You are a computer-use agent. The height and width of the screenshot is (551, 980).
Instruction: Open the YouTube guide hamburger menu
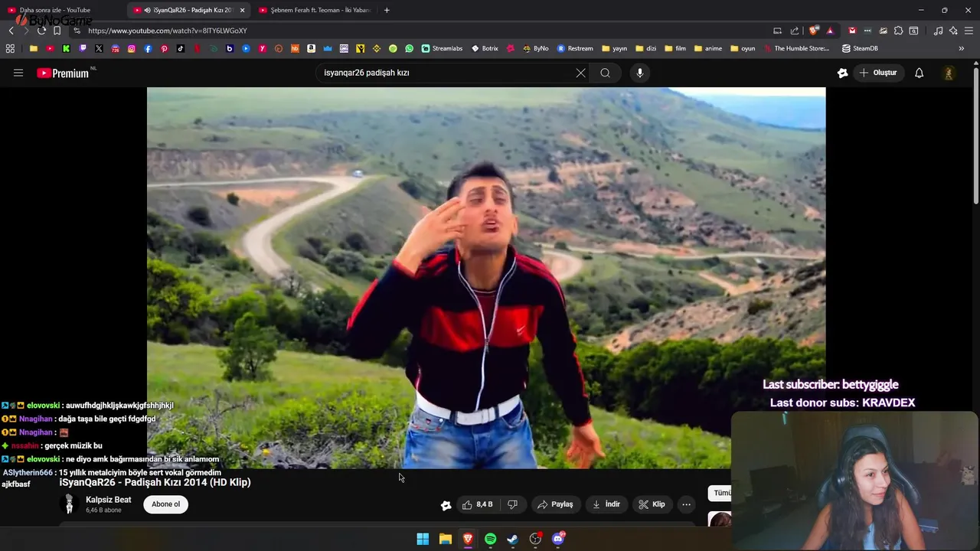[18, 73]
